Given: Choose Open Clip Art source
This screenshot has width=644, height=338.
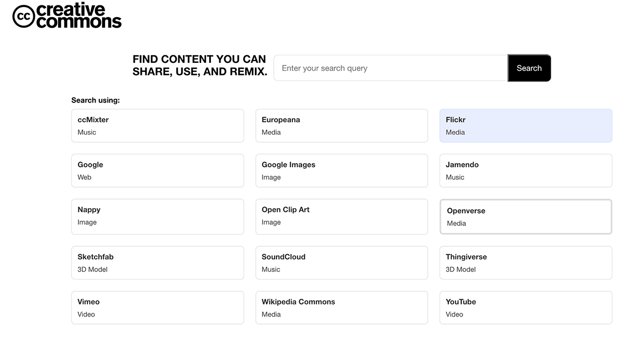Looking at the screenshot, I should tap(341, 216).
